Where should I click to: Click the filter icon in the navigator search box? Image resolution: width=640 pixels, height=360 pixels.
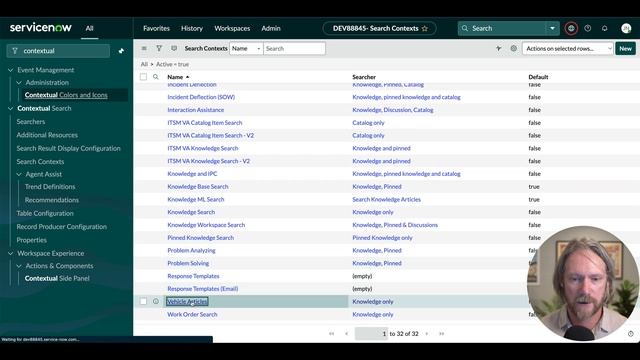pyautogui.click(x=15, y=51)
